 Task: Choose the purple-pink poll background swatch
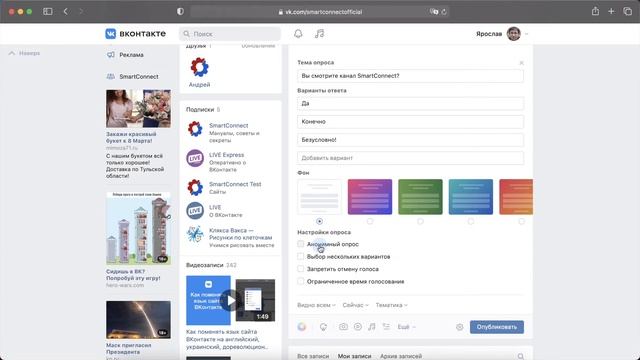pyautogui.click(x=370, y=197)
